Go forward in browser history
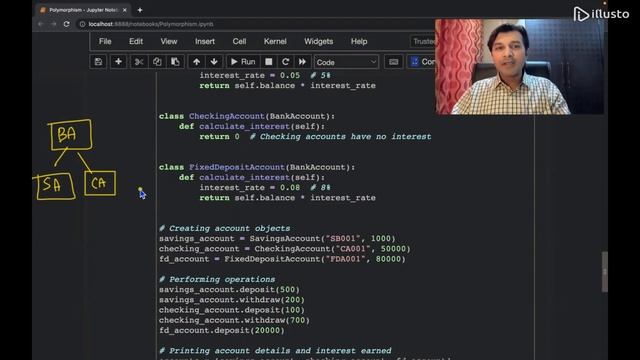 tap(53, 24)
